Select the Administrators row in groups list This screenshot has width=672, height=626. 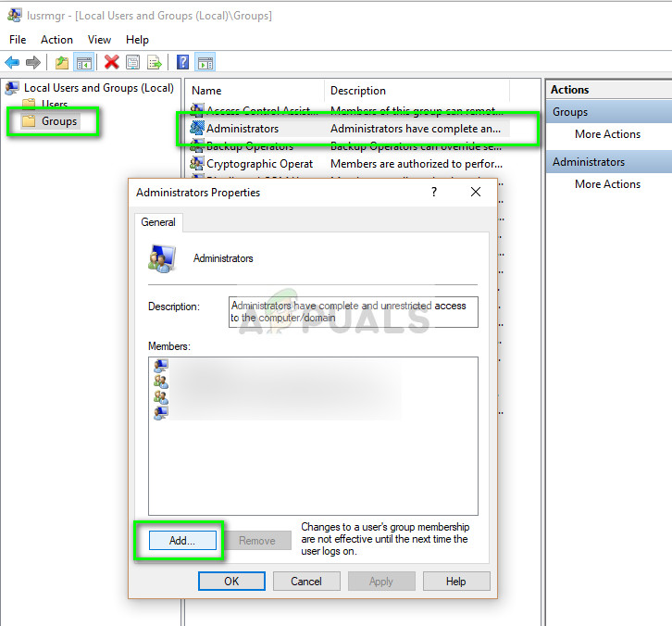[x=349, y=129]
